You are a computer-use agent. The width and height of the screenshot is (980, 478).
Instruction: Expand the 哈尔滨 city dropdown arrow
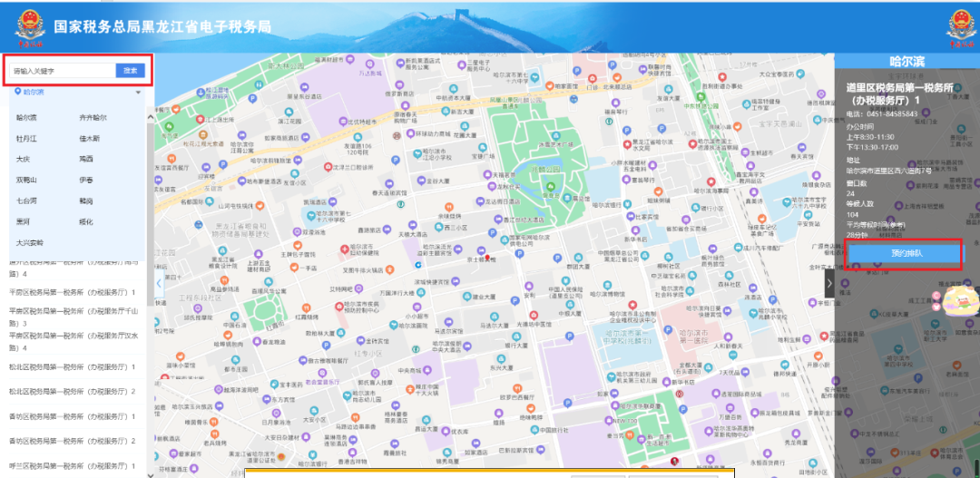[138, 93]
